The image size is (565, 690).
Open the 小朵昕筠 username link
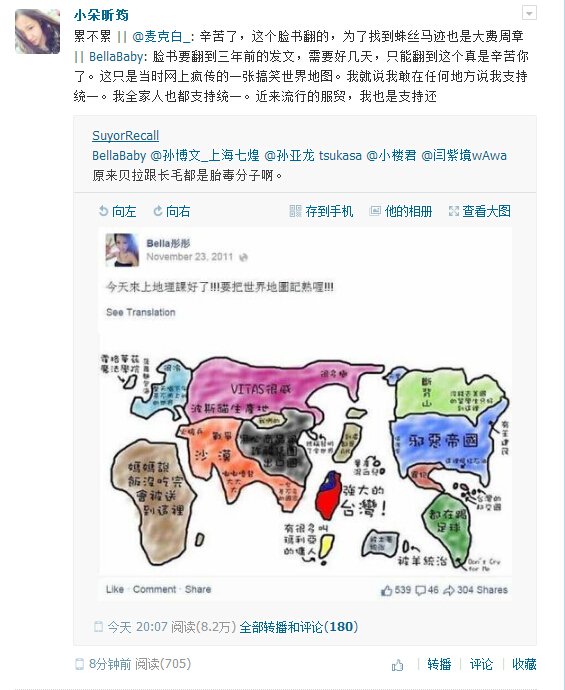pyautogui.click(x=101, y=15)
